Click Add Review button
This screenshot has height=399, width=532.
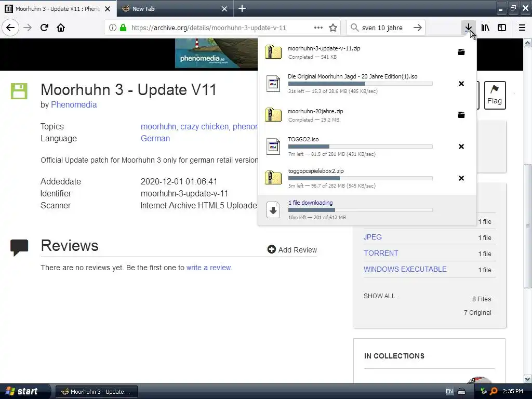point(292,250)
